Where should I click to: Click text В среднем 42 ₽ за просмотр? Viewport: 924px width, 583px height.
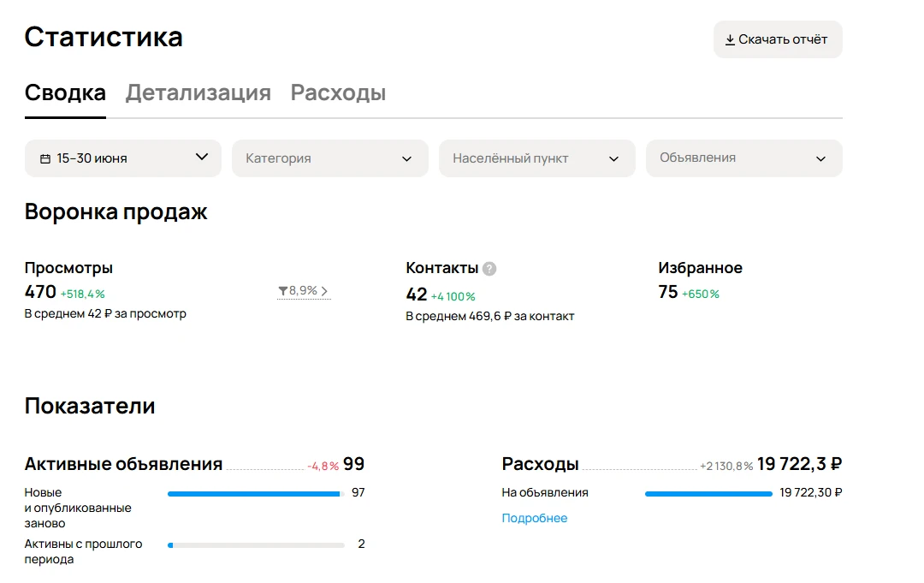[x=105, y=313]
